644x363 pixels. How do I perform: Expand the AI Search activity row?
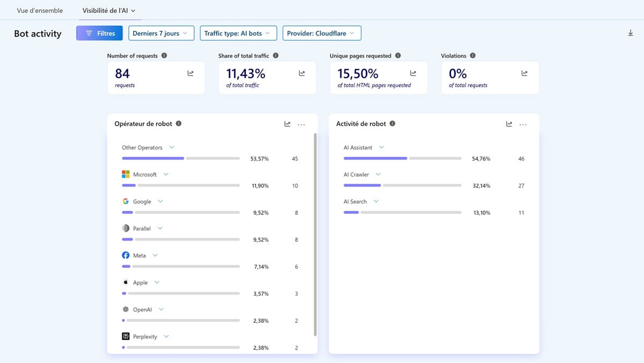(x=376, y=201)
